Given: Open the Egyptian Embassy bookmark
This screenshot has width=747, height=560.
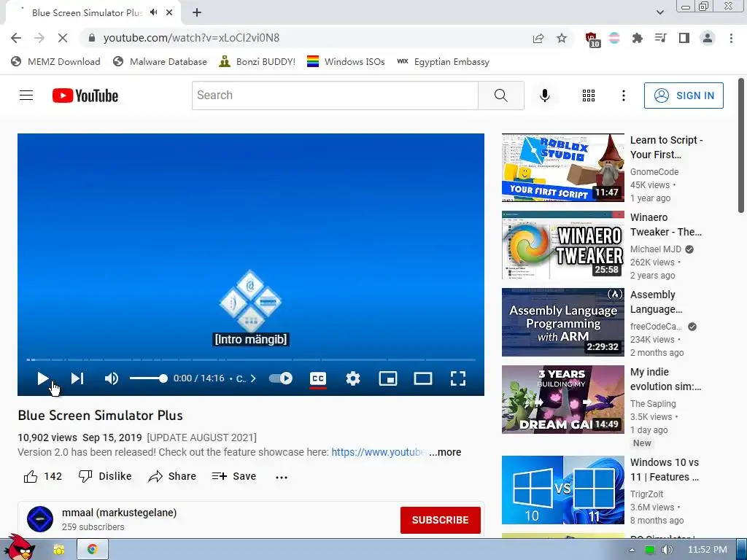Looking at the screenshot, I should click(x=443, y=61).
